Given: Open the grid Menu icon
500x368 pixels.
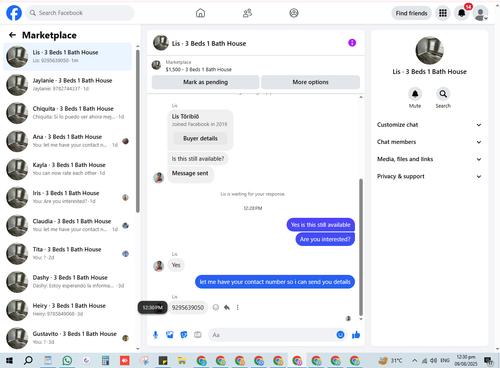Looking at the screenshot, I should (x=443, y=13).
